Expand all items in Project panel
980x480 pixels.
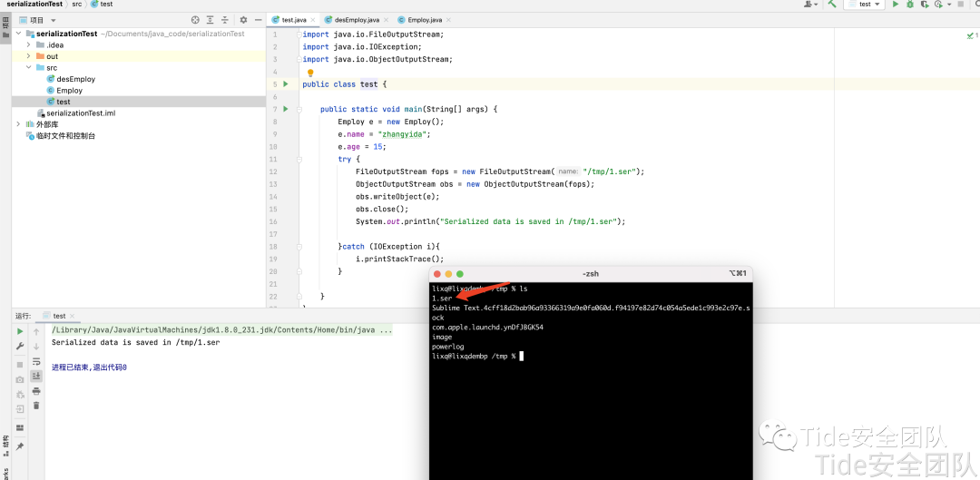[210, 20]
